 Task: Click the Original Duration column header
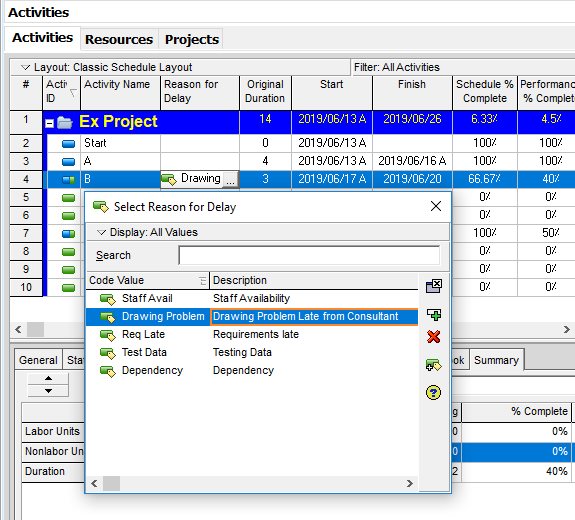265,92
